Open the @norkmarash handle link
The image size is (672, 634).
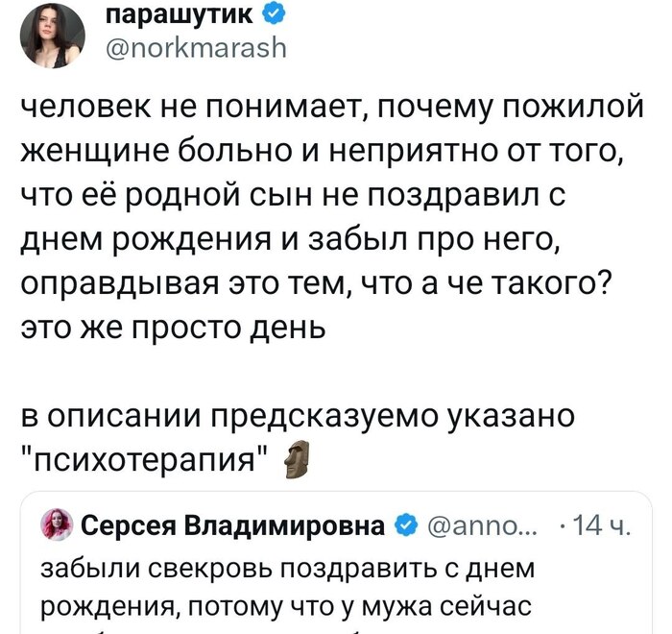coord(192,44)
